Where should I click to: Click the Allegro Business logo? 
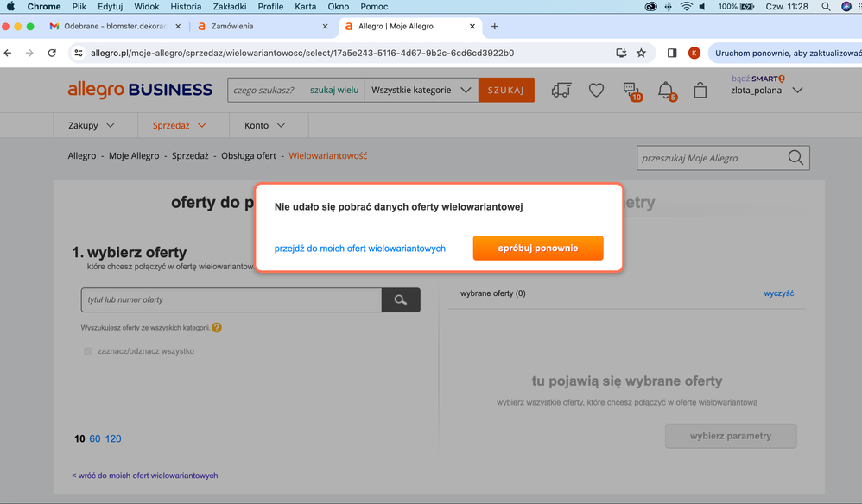coord(140,90)
